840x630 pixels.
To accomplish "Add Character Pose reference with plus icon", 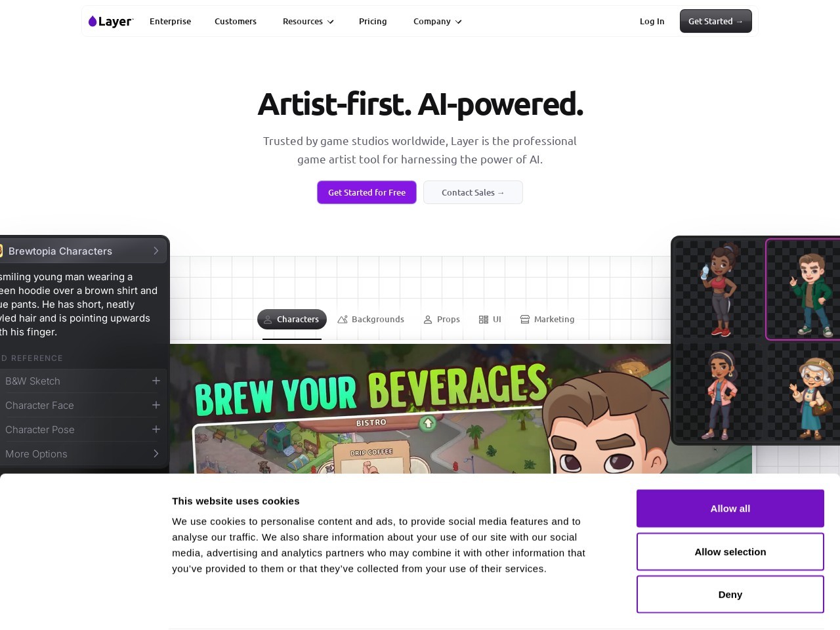I will (156, 429).
